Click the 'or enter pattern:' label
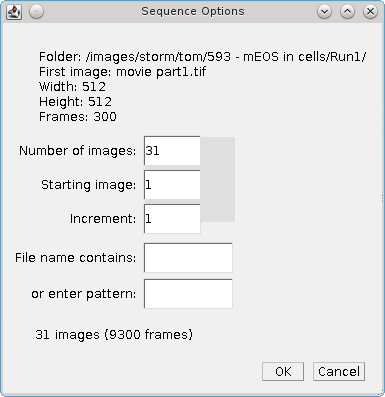Screen dimensions: 385x397 pyautogui.click(x=84, y=294)
